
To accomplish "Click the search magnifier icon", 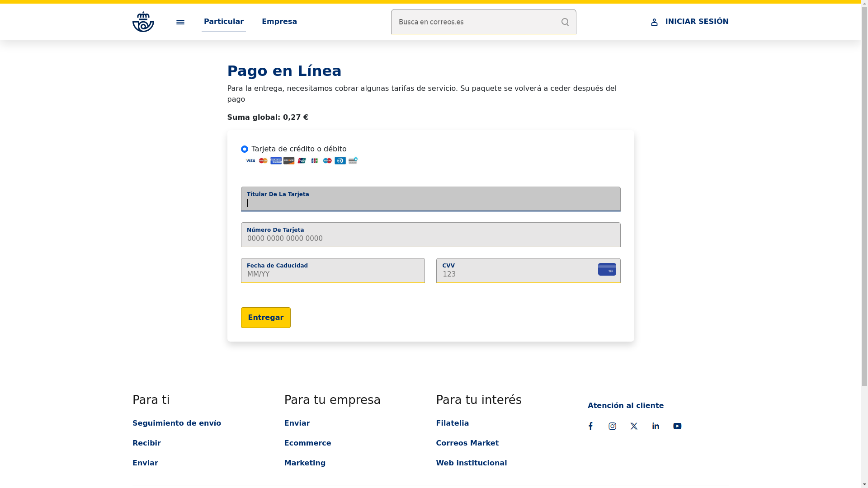I will coord(565,22).
